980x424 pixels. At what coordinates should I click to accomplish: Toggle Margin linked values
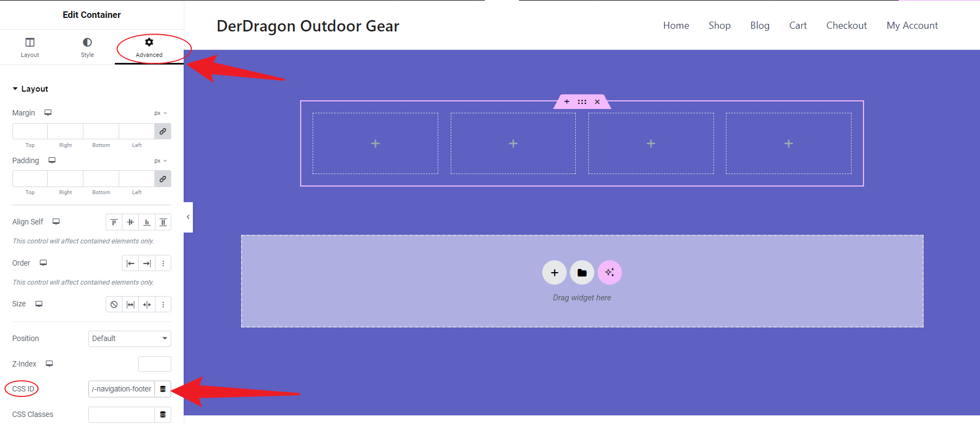(163, 131)
